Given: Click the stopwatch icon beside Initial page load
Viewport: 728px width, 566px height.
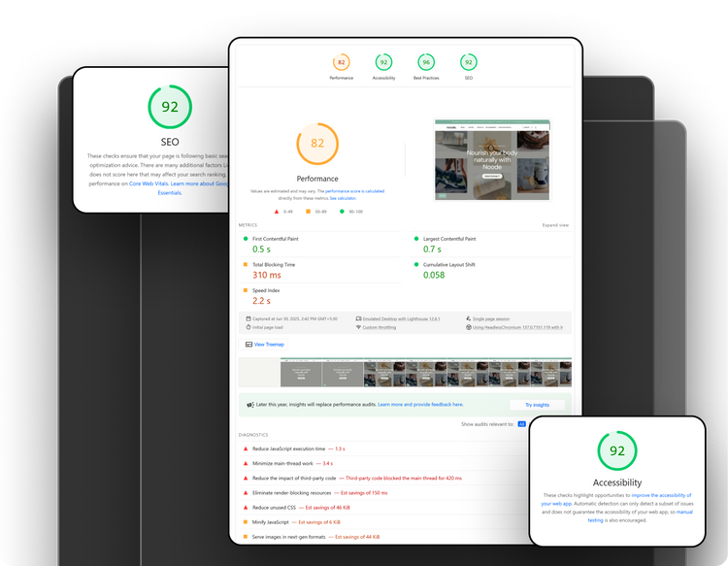Looking at the screenshot, I should (x=248, y=327).
